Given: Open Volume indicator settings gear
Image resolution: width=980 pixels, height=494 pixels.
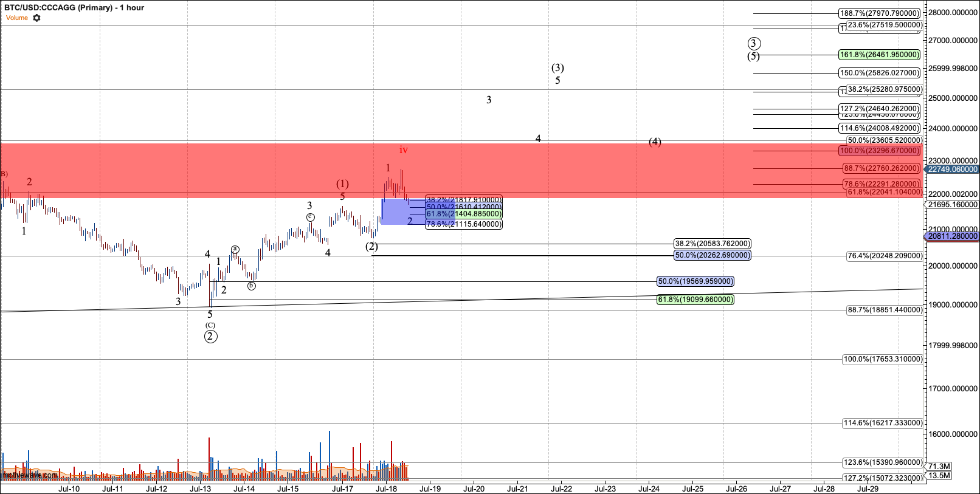Looking at the screenshot, I should coord(36,18).
